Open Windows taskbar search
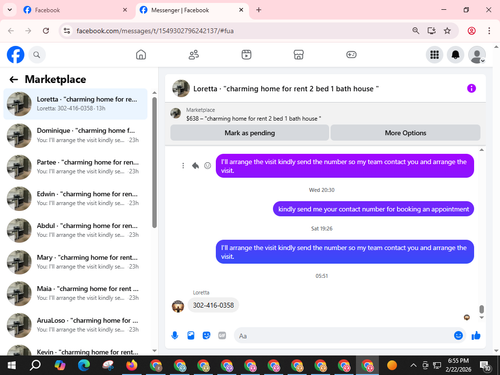 [x=35, y=365]
